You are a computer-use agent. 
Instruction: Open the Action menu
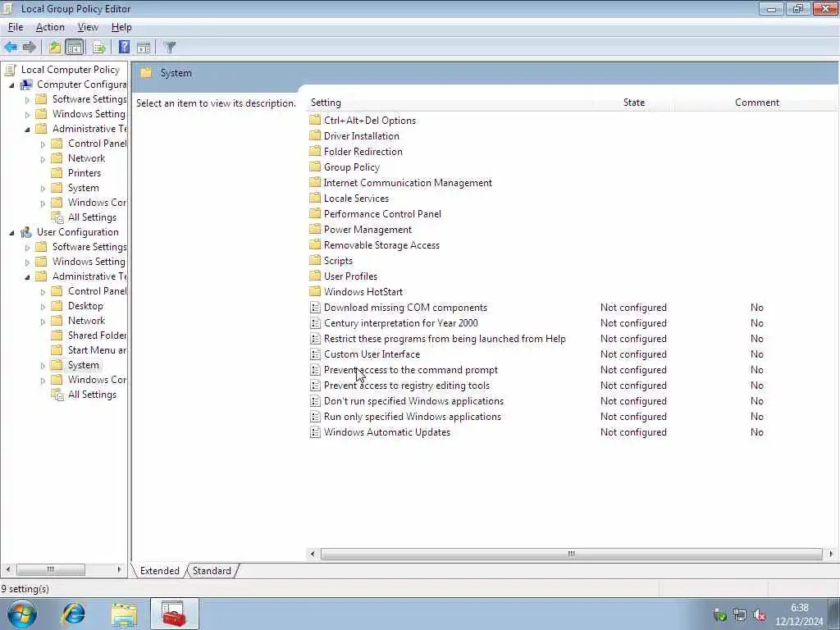pyautogui.click(x=50, y=27)
